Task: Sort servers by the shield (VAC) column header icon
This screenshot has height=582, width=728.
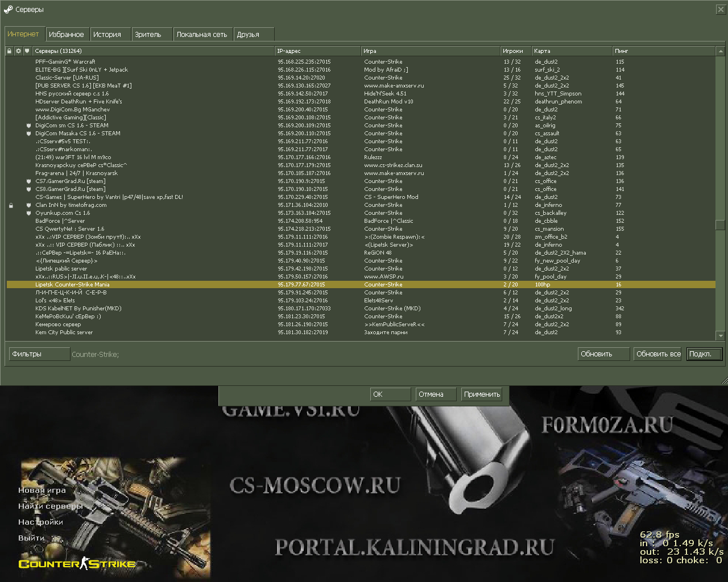Action: click(27, 51)
